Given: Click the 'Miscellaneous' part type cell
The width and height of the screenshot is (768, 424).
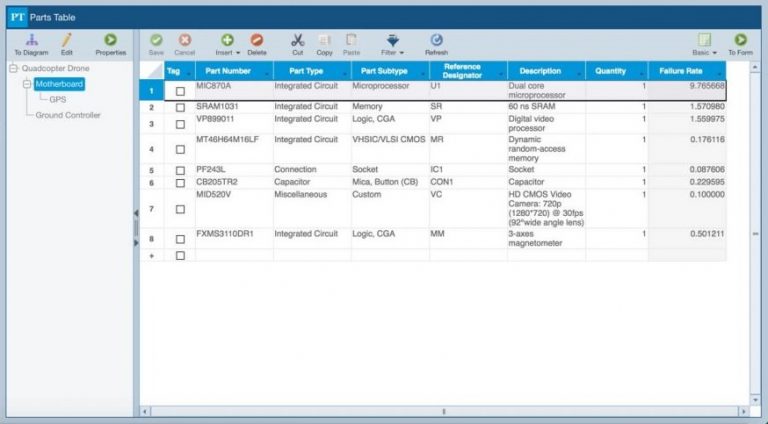Looking at the screenshot, I should (x=312, y=209).
